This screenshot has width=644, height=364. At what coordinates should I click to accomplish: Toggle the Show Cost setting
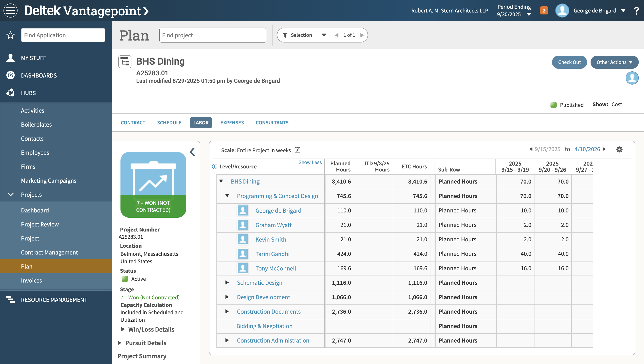click(616, 104)
